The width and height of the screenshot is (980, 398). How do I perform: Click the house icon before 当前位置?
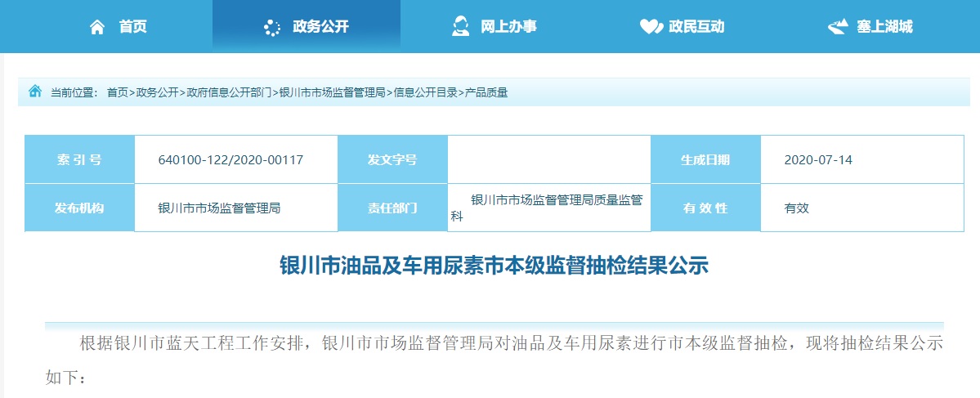(35, 92)
